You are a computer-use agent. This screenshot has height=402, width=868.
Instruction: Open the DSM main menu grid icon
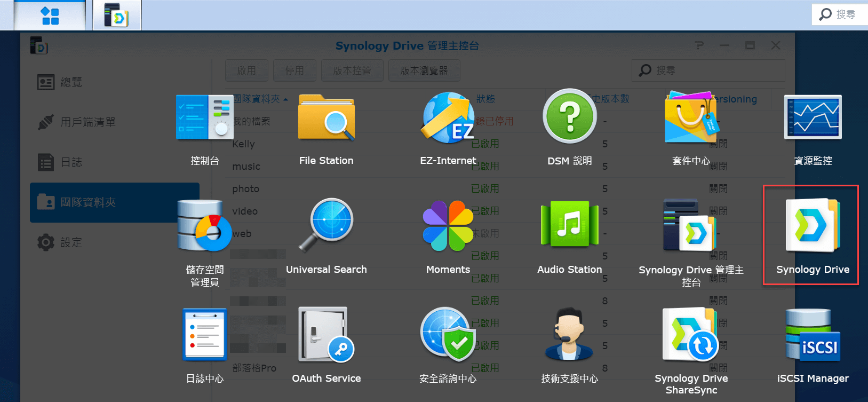click(50, 15)
